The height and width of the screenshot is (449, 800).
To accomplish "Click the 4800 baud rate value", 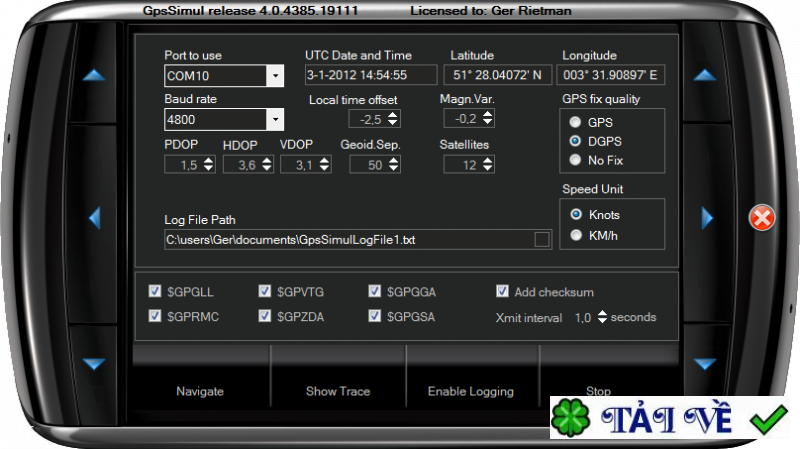I will pyautogui.click(x=181, y=119).
